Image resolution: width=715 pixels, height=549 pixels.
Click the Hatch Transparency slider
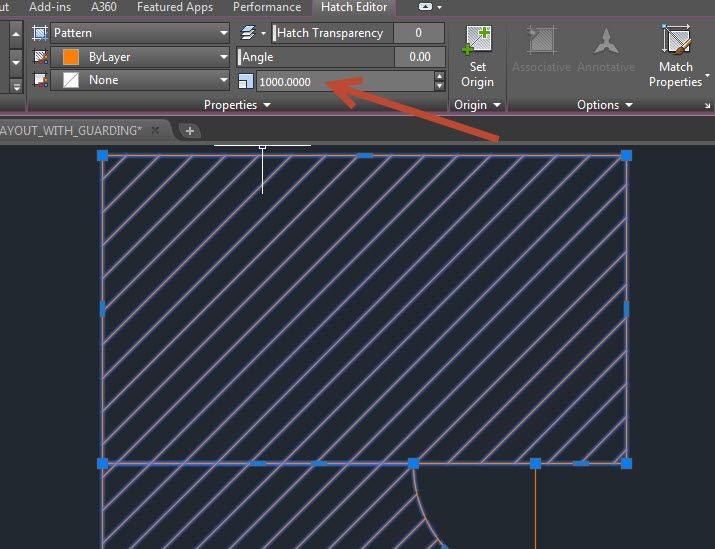[333, 33]
